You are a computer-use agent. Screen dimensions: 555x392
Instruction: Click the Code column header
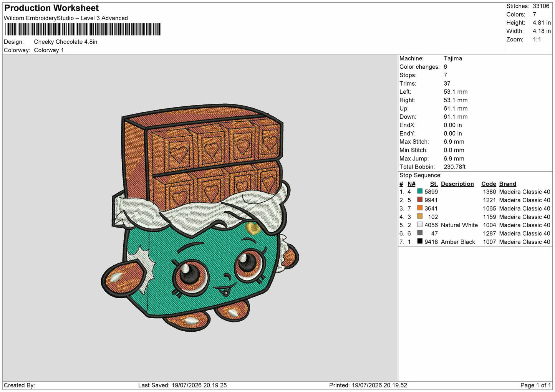(x=489, y=184)
